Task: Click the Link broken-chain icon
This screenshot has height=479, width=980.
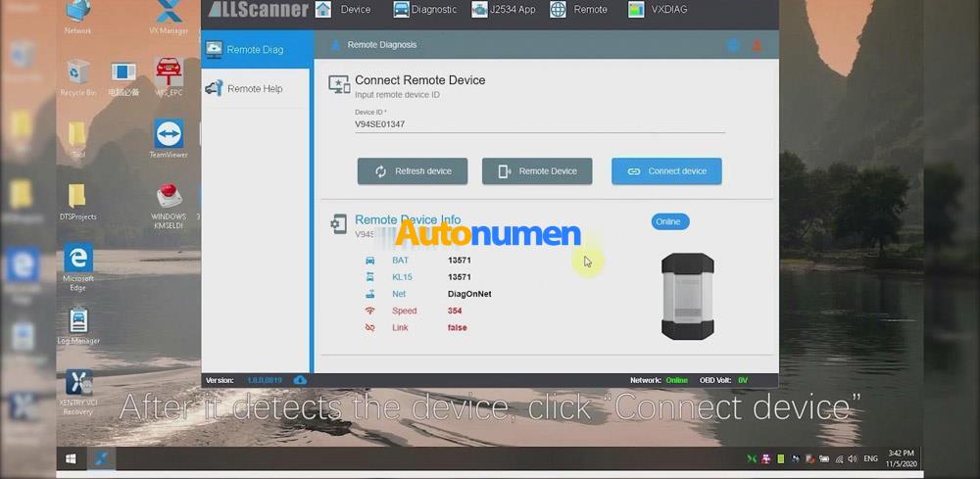Action: (370, 328)
